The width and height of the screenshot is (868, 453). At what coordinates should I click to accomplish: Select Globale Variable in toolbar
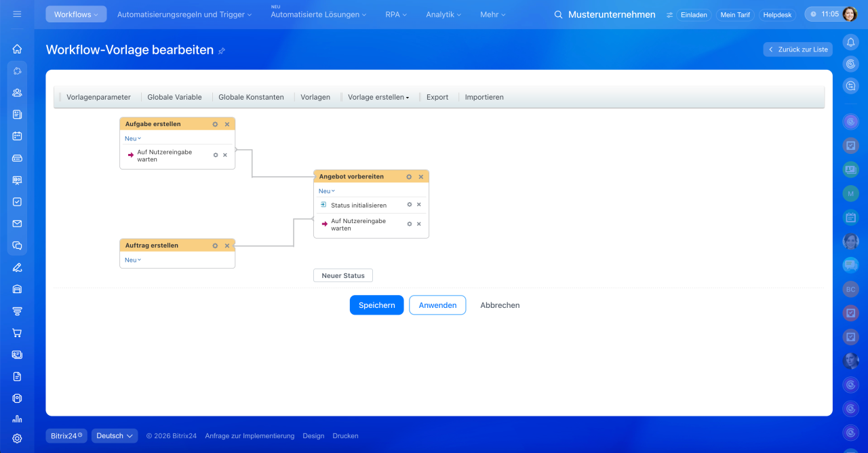[174, 97]
